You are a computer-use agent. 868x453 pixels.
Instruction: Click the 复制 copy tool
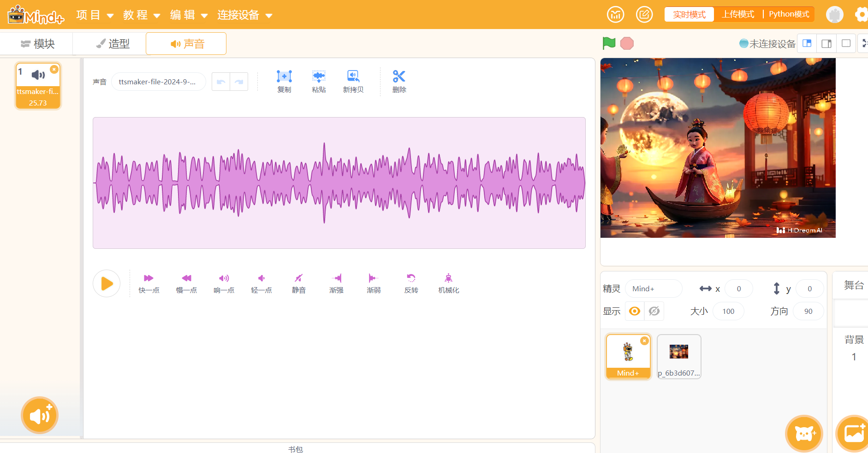pos(284,82)
